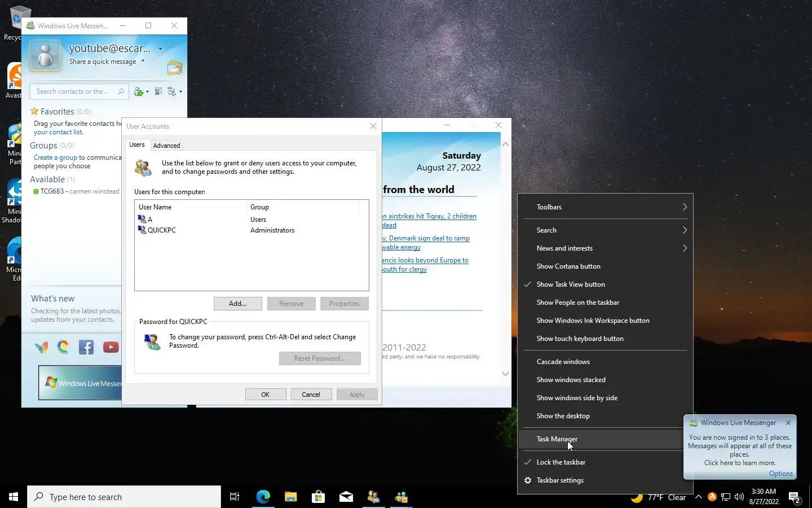Open the Options link in Messenger notification

(x=781, y=474)
